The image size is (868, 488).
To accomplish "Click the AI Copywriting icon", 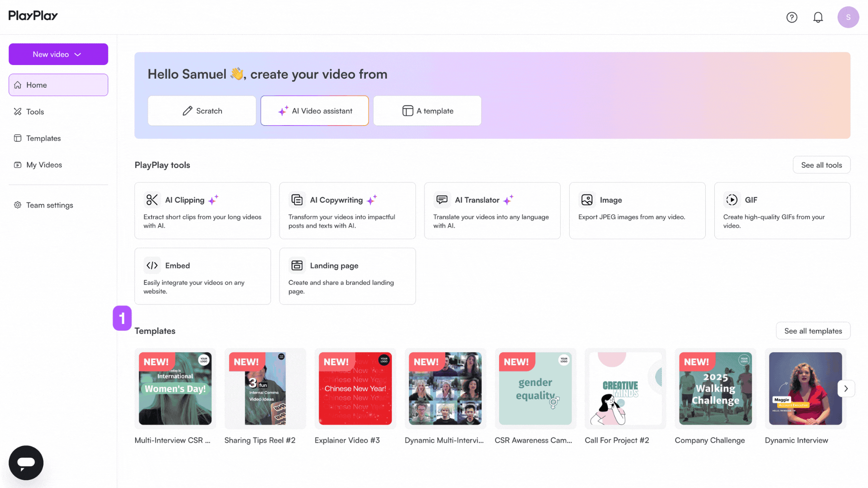I will (297, 200).
